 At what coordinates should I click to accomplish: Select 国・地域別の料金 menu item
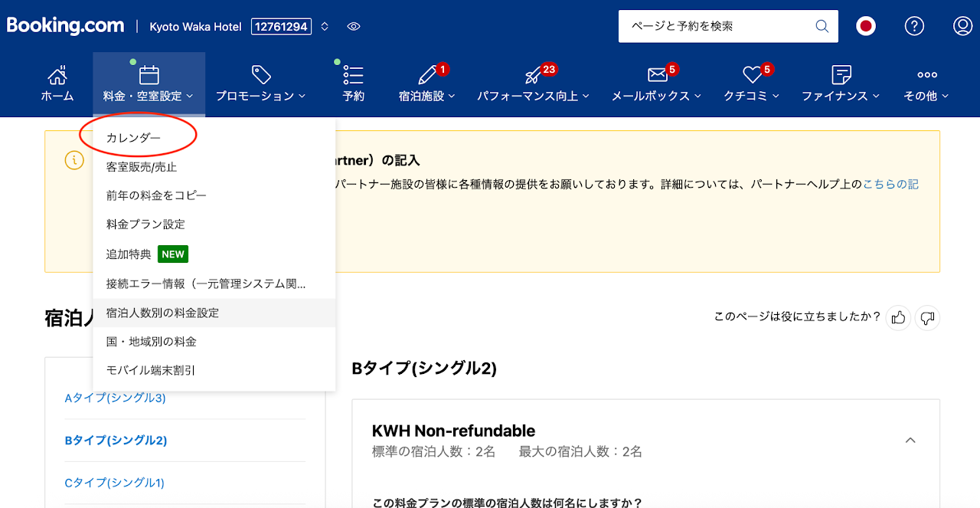152,342
